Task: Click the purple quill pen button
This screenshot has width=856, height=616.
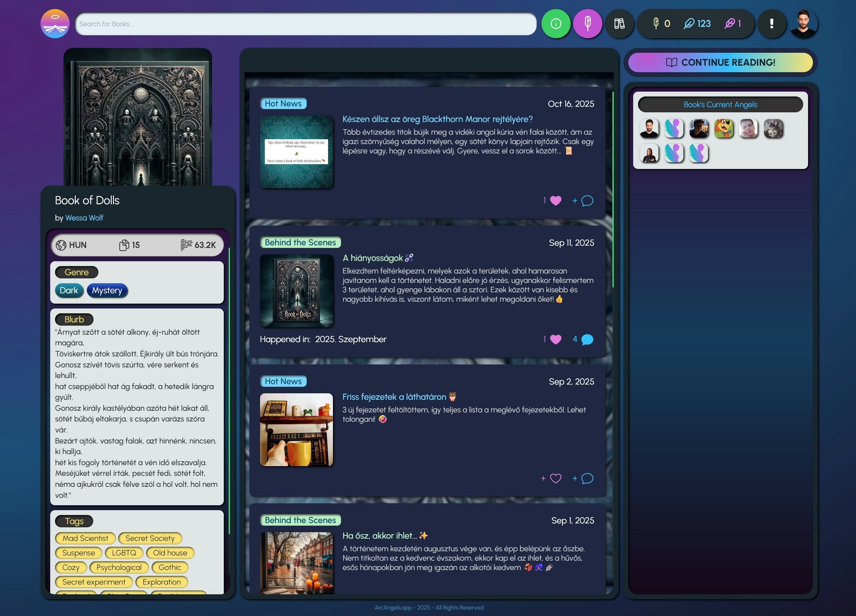Action: 587,24
